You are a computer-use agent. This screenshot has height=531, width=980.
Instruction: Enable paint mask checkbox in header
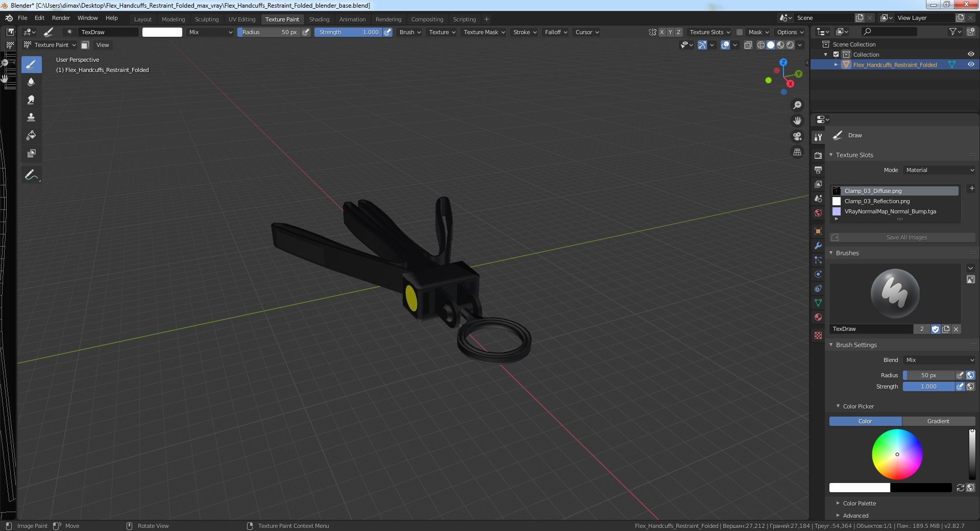[739, 32]
